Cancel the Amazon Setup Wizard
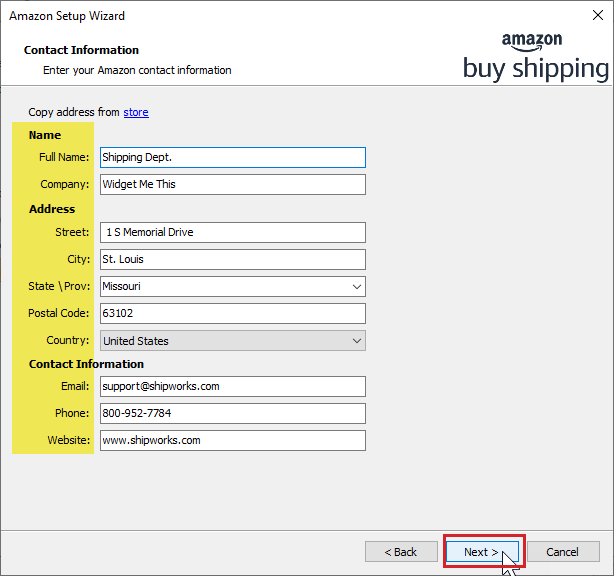This screenshot has height=576, width=614. coord(563,552)
